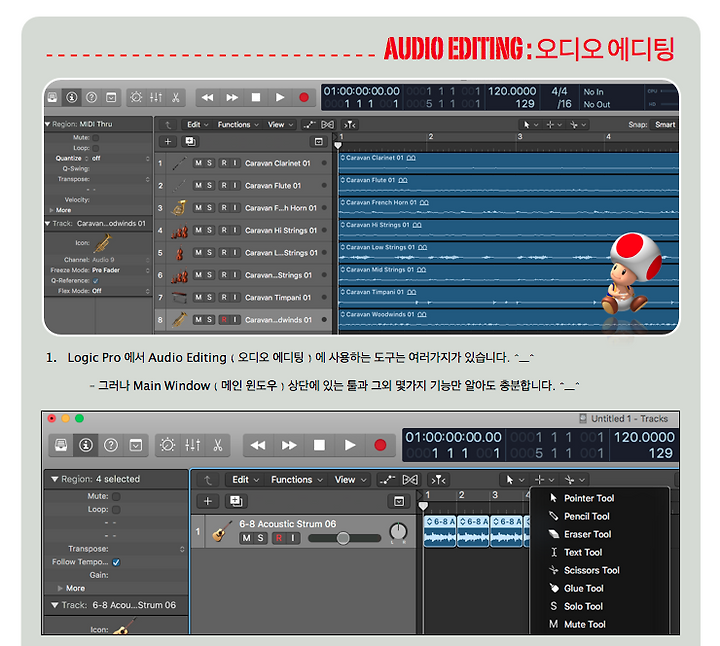The height and width of the screenshot is (646, 720).
Task: Click the 120.0000 tempo in lower window
Action: (644, 437)
